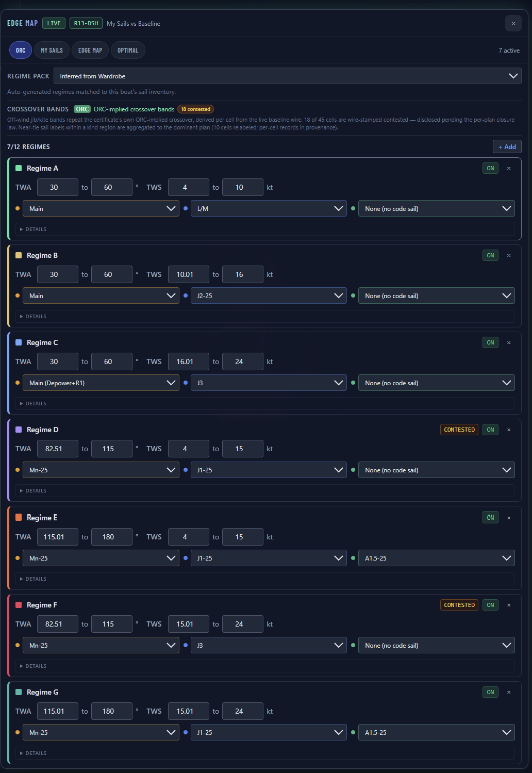Open Regime A L/M jib dropdown
Image resolution: width=532 pixels, height=773 pixels.
tap(269, 208)
